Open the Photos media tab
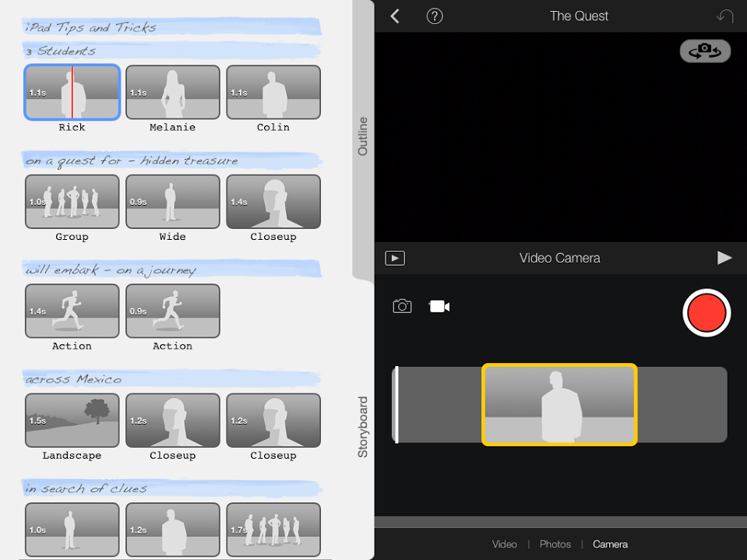747x560 pixels. point(555,544)
